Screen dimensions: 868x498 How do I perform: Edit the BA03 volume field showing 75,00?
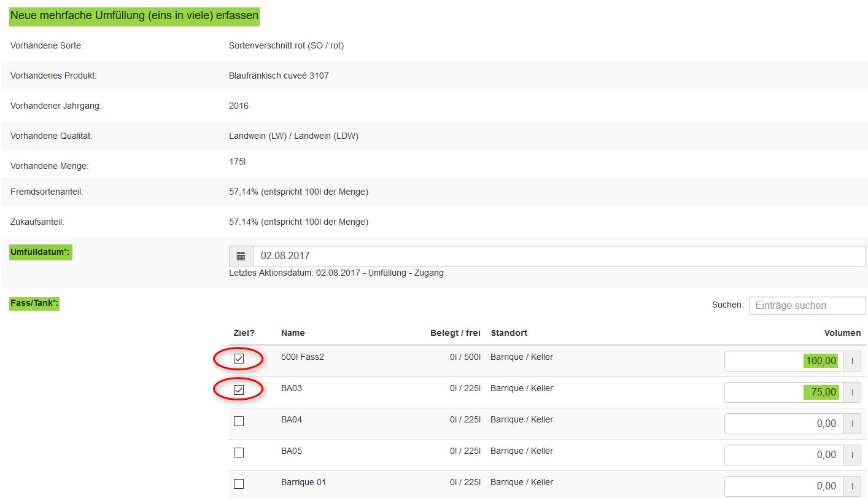tap(783, 392)
